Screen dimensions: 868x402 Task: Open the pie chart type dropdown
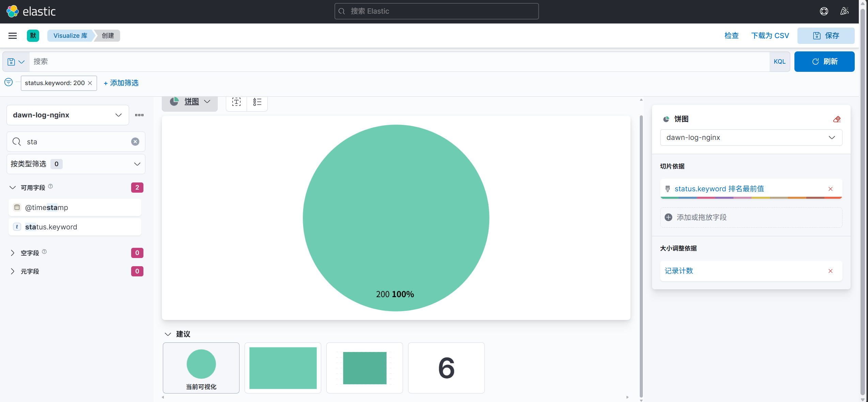(190, 102)
